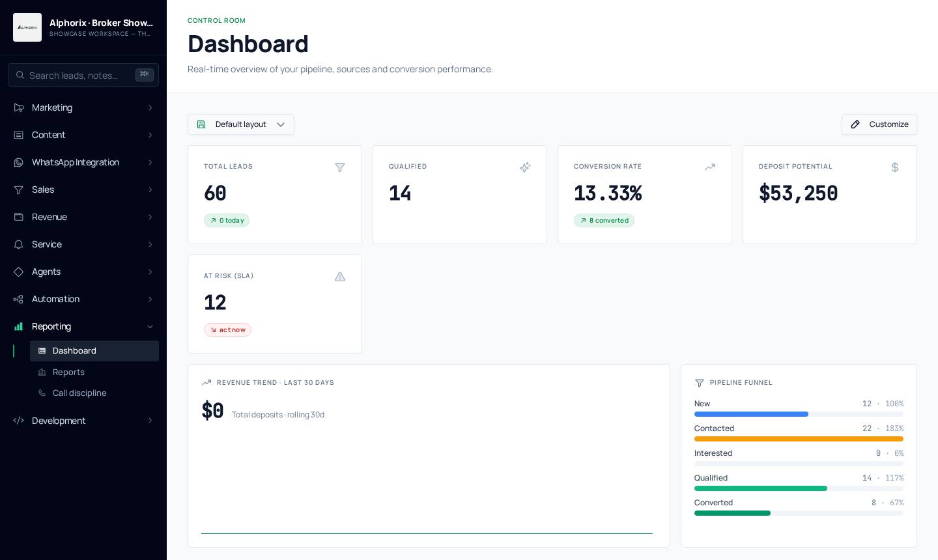
Task: Click the funnel icon on Total Leads card
Action: (x=340, y=167)
